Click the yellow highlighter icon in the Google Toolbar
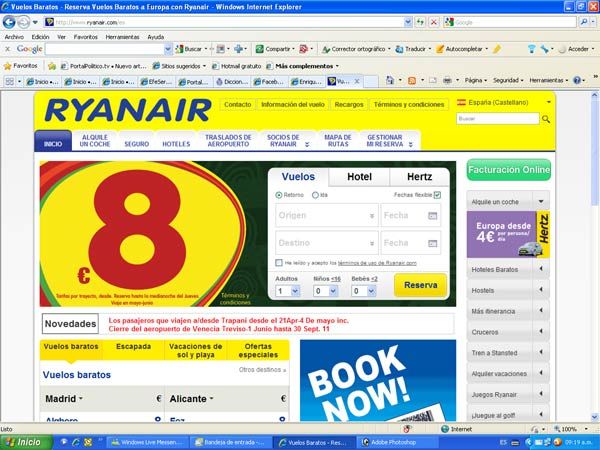 pyautogui.click(x=497, y=49)
